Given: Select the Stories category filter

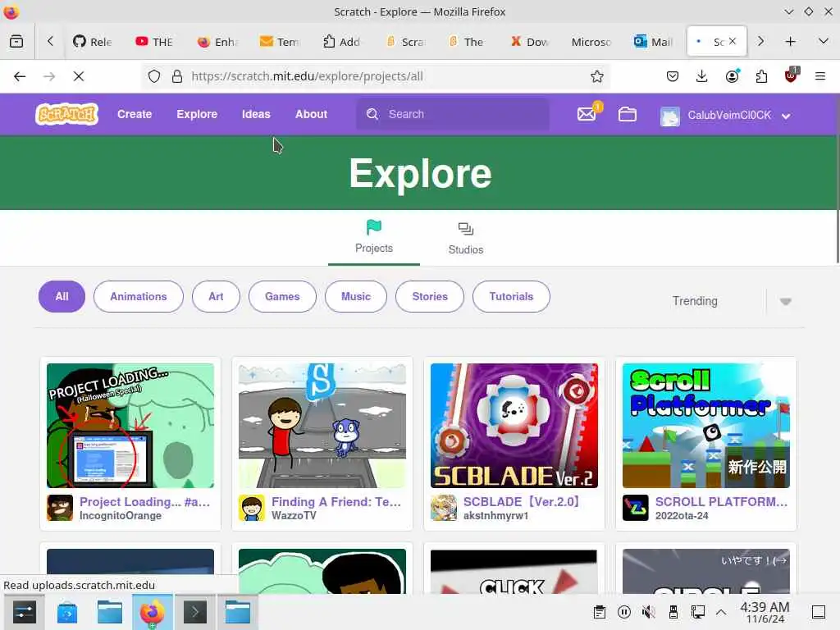Looking at the screenshot, I should click(x=430, y=296).
